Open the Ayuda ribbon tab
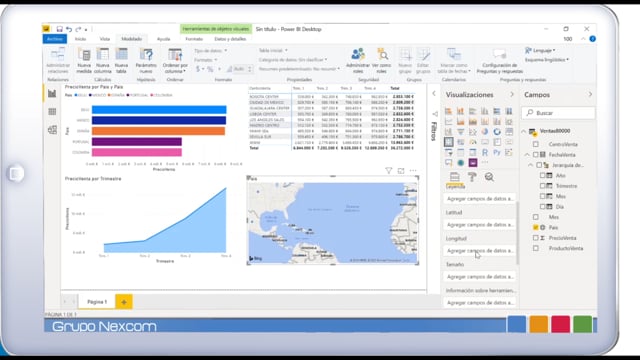Viewport: 640px width, 360px height. [x=163, y=39]
